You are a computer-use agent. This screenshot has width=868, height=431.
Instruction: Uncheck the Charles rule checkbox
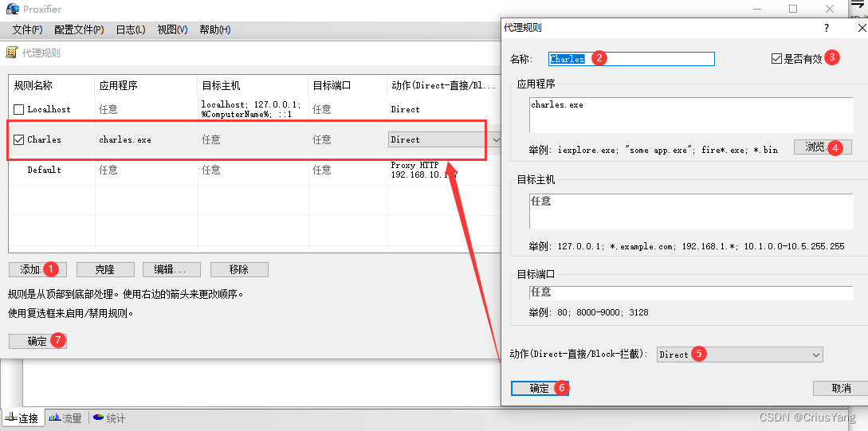[19, 139]
